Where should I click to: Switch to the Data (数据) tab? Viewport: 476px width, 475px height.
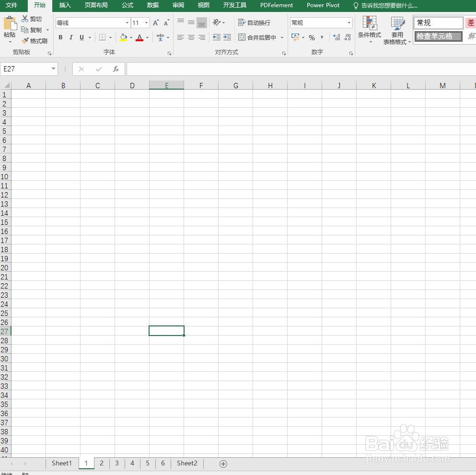pyautogui.click(x=153, y=5)
